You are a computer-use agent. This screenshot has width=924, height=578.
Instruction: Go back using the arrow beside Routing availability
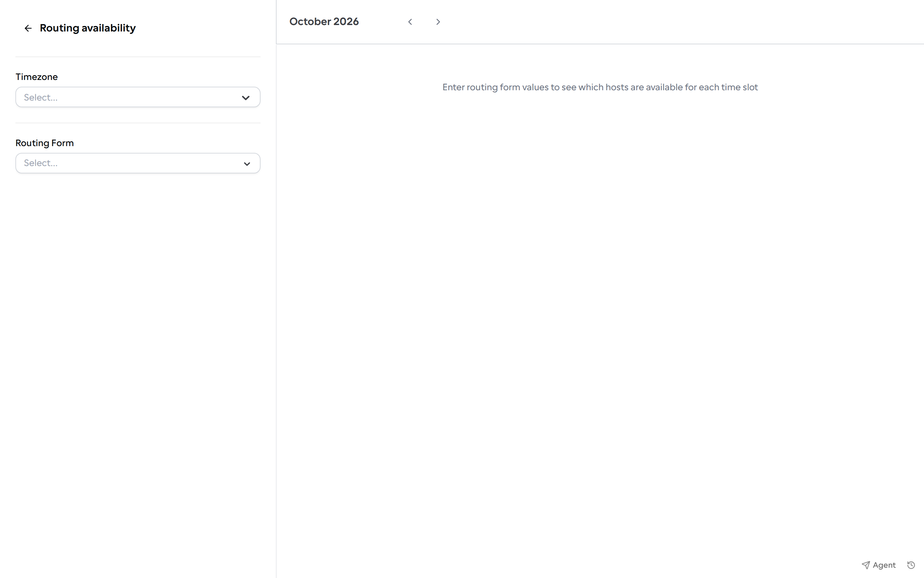click(x=28, y=28)
